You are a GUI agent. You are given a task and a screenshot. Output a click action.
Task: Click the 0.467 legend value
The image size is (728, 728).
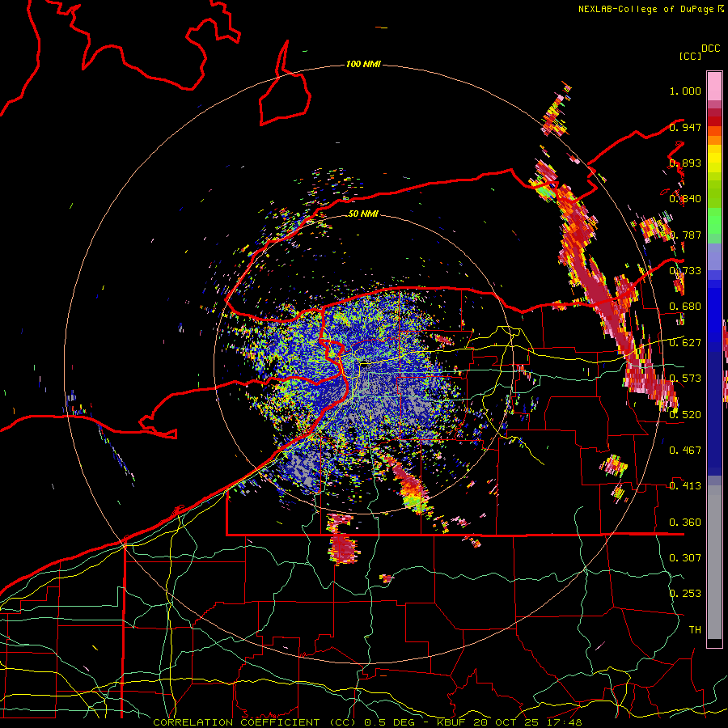685,450
